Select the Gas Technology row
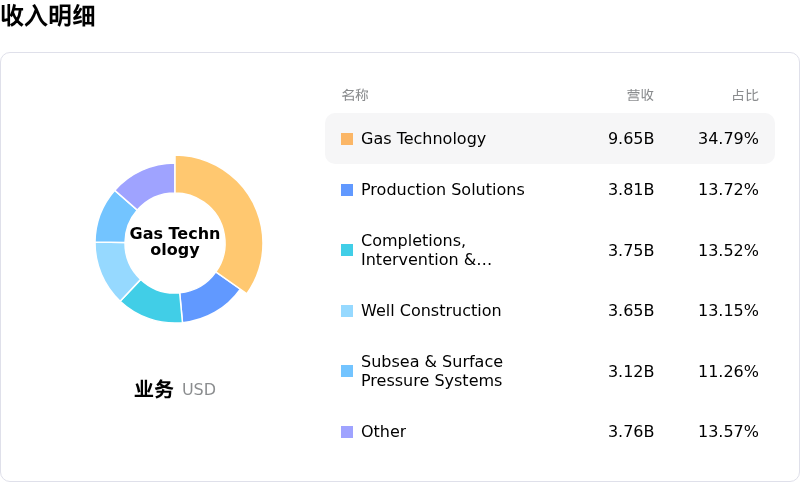Image resolution: width=800 pixels, height=482 pixels. (x=549, y=139)
